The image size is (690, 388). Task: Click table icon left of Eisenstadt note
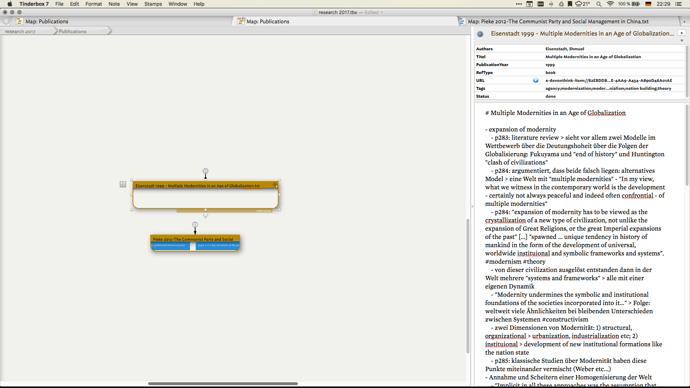pyautogui.click(x=123, y=184)
